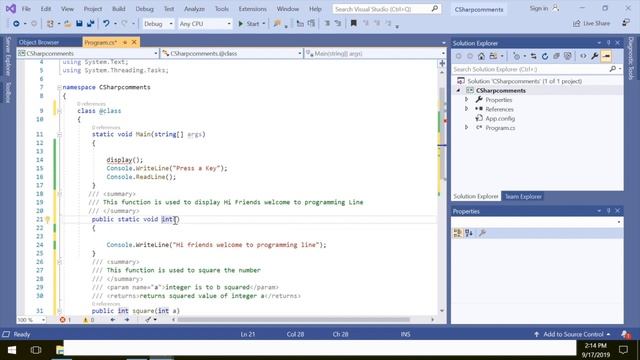Click the Open File folder icon
This screenshot has width=640, height=360.
point(68,24)
